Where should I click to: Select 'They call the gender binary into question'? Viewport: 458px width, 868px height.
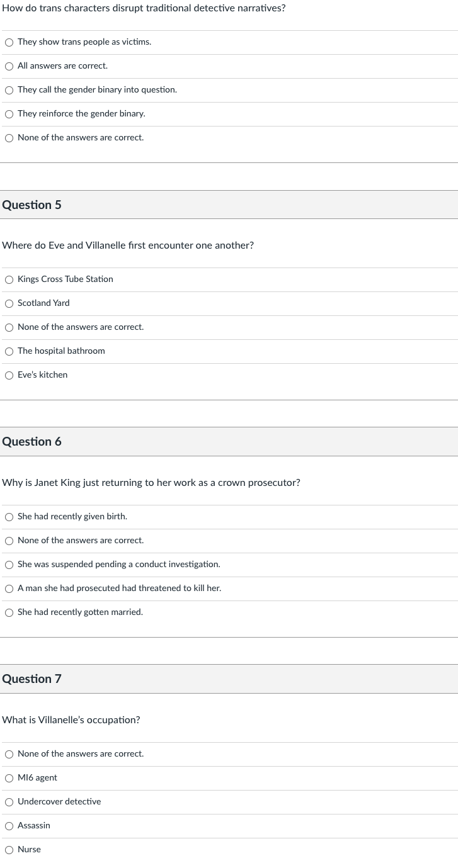[9, 90]
